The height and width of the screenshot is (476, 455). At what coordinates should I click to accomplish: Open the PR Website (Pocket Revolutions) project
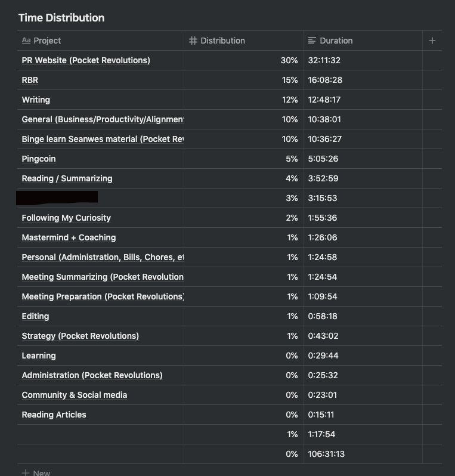[86, 60]
